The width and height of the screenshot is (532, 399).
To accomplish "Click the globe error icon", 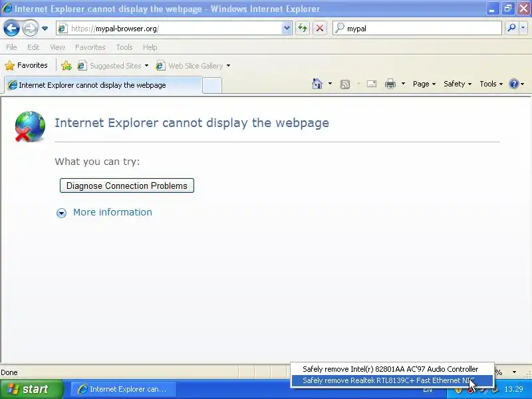I will pyautogui.click(x=30, y=126).
